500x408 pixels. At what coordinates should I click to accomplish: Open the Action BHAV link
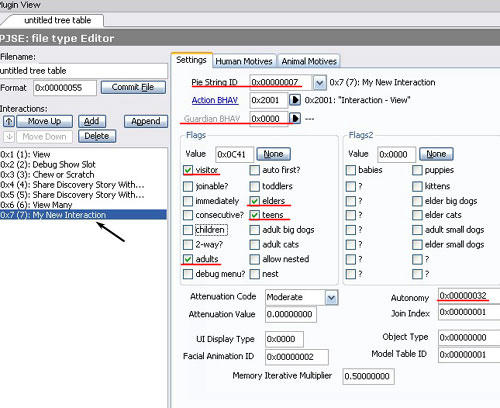point(215,100)
